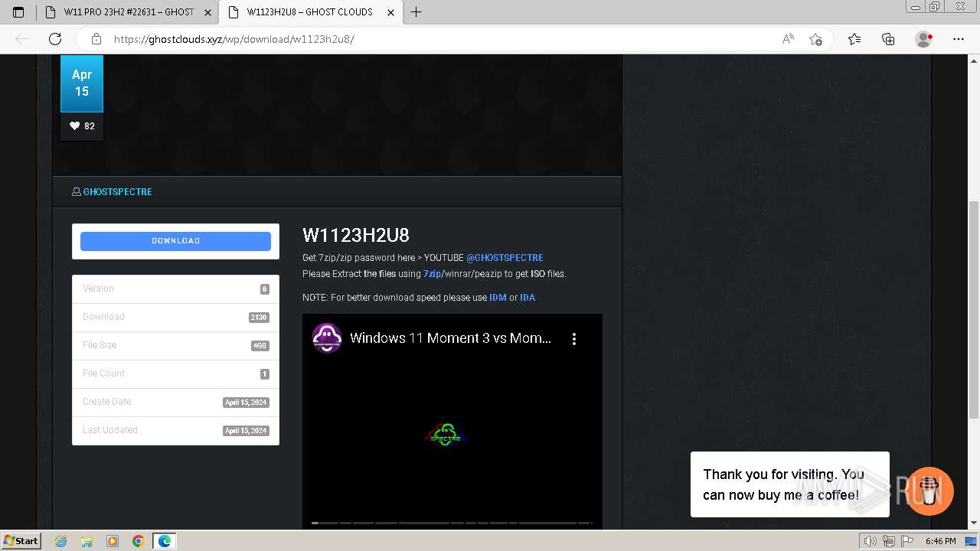
Task: Click the page vertical scrollbar
Action: [974, 310]
